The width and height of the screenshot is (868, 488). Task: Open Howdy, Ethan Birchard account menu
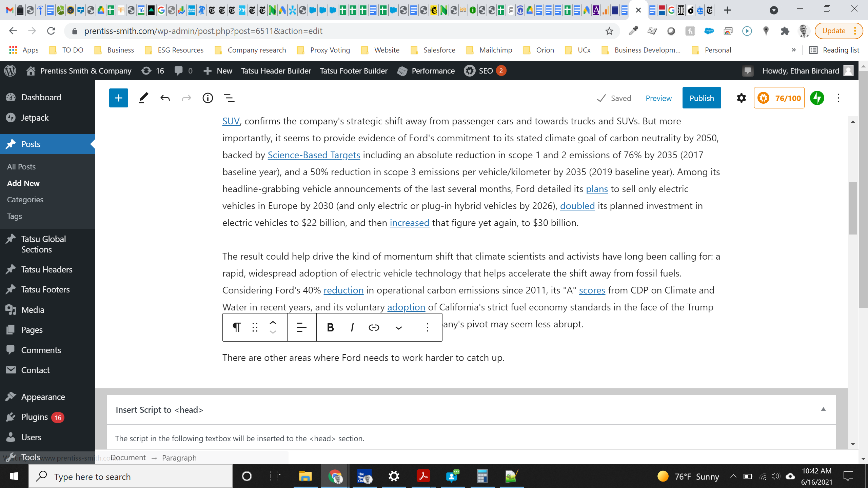(x=808, y=70)
